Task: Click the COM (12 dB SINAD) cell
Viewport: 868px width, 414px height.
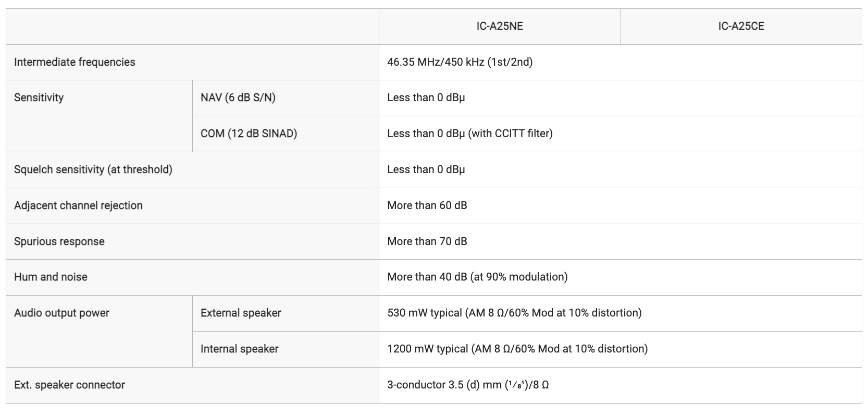Action: coord(286,134)
